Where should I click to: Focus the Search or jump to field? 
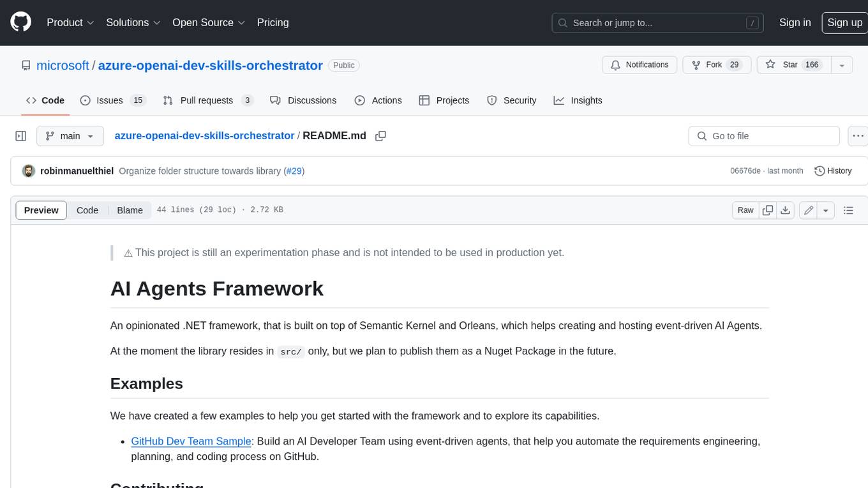click(658, 23)
